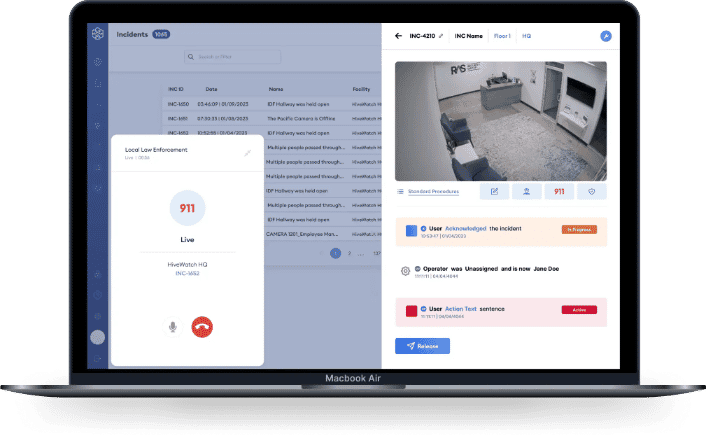Click the In Progress status badge
Screen dimensions: 706x436
coord(578,230)
